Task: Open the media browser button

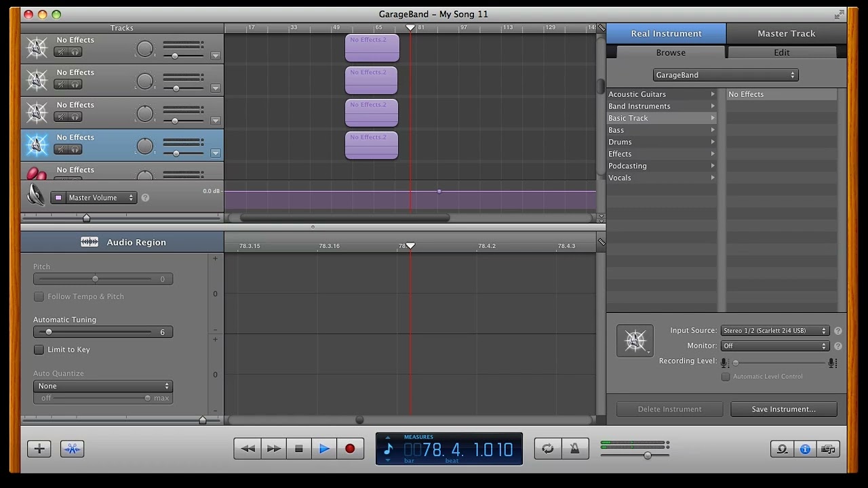Action: click(828, 449)
